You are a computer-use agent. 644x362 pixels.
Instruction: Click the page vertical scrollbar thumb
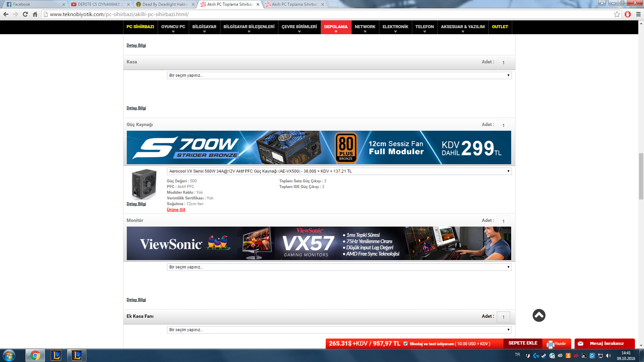coord(641,176)
